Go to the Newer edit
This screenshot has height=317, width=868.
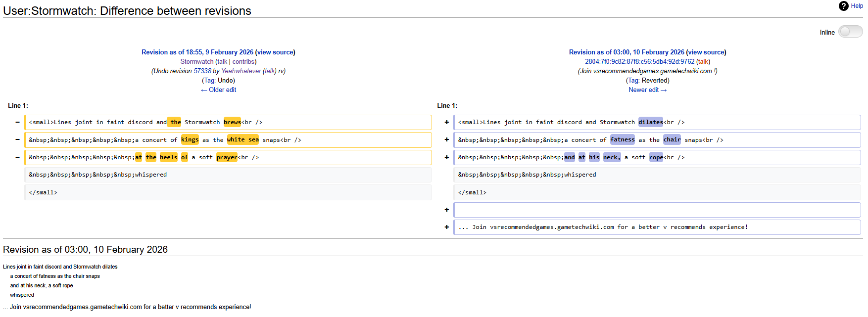(x=648, y=90)
